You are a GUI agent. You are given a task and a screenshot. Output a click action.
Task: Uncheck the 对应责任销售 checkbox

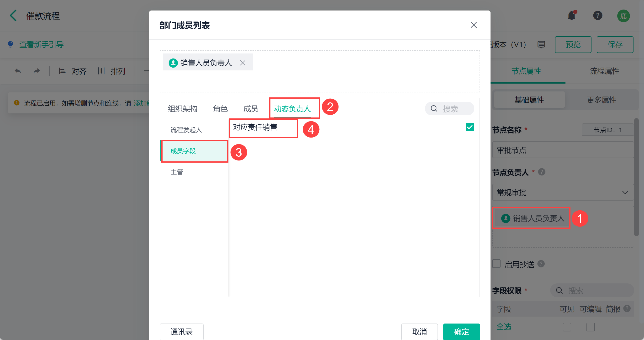(470, 127)
